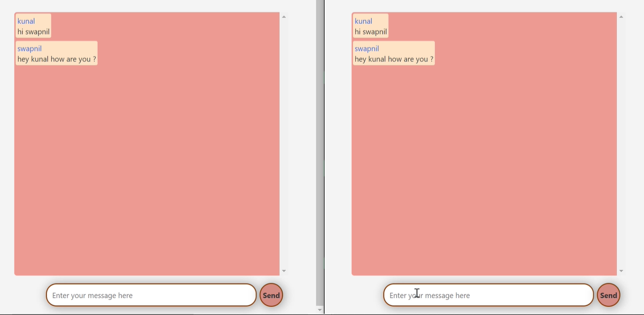Click 'hey kunal how are you ?' in left chat
The width and height of the screenshot is (644, 315).
click(x=56, y=59)
